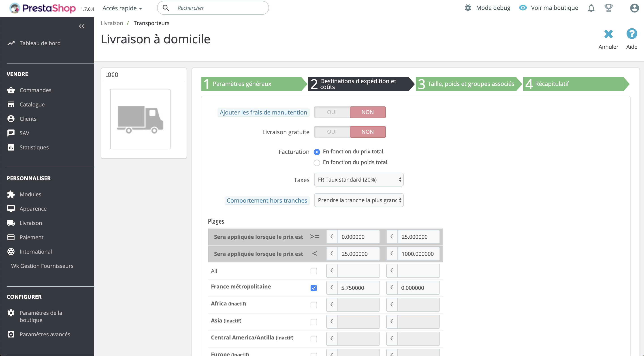The width and height of the screenshot is (644, 356).
Task: Click the Mode debug bug icon
Action: point(468,8)
